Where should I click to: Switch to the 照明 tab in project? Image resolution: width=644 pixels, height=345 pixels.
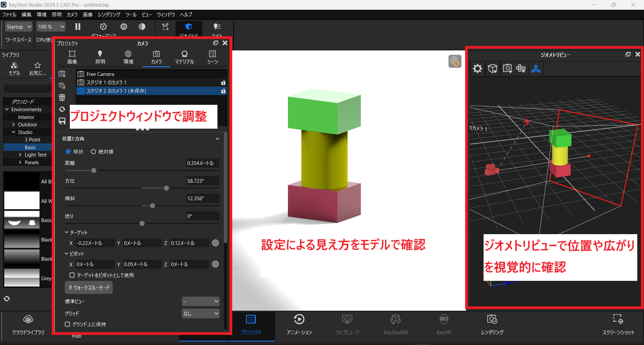pos(100,57)
